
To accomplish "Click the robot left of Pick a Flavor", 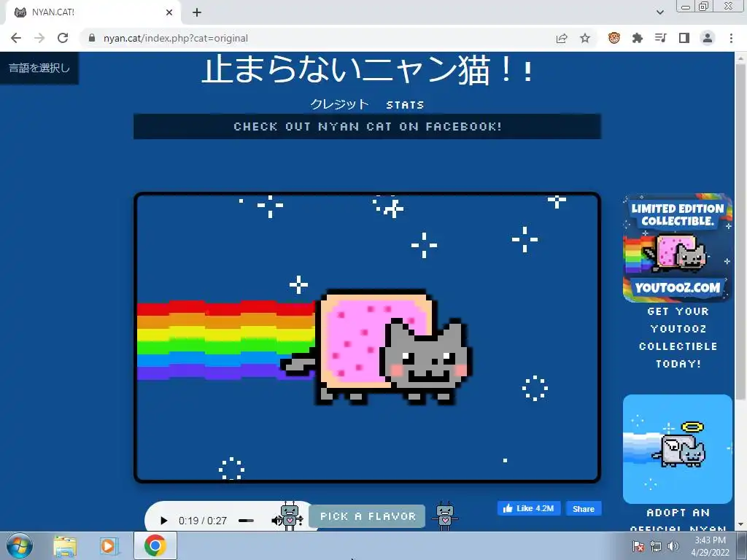I will (x=290, y=516).
